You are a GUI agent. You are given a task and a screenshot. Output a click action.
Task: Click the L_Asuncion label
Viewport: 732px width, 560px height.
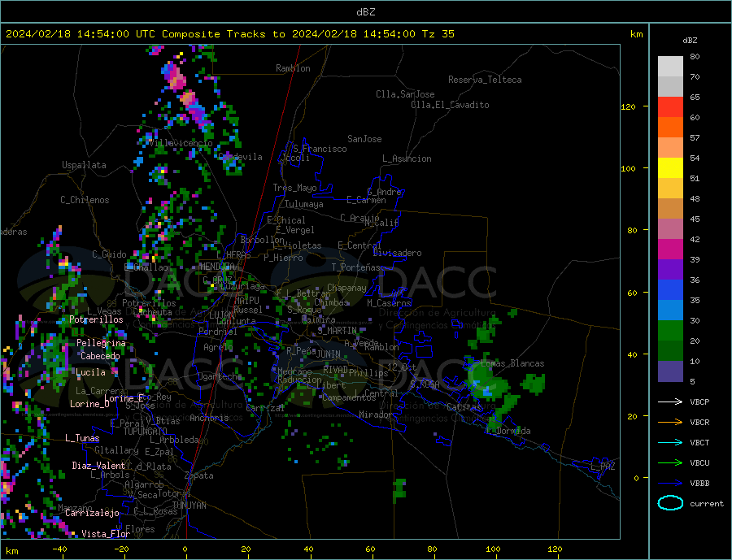407,158
